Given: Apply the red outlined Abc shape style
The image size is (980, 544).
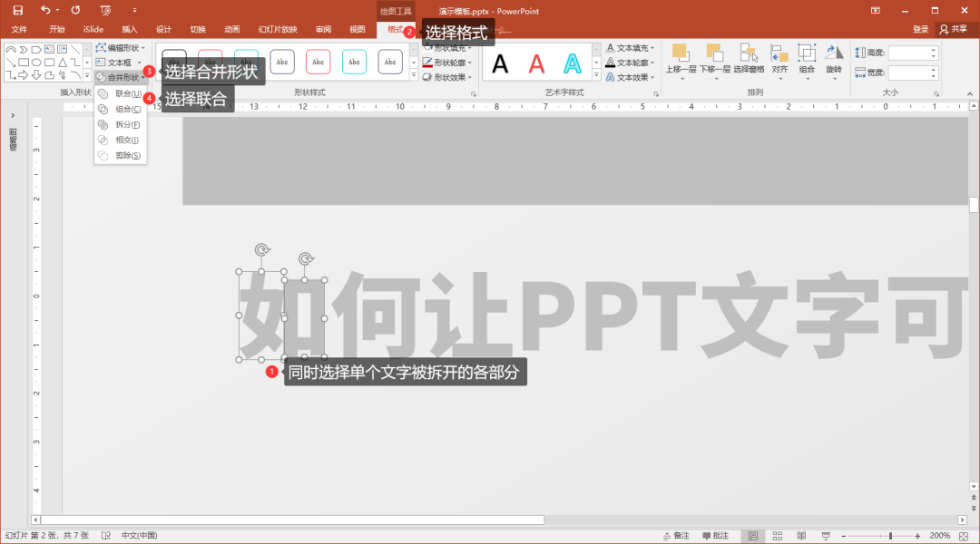Looking at the screenshot, I should pyautogui.click(x=318, y=62).
